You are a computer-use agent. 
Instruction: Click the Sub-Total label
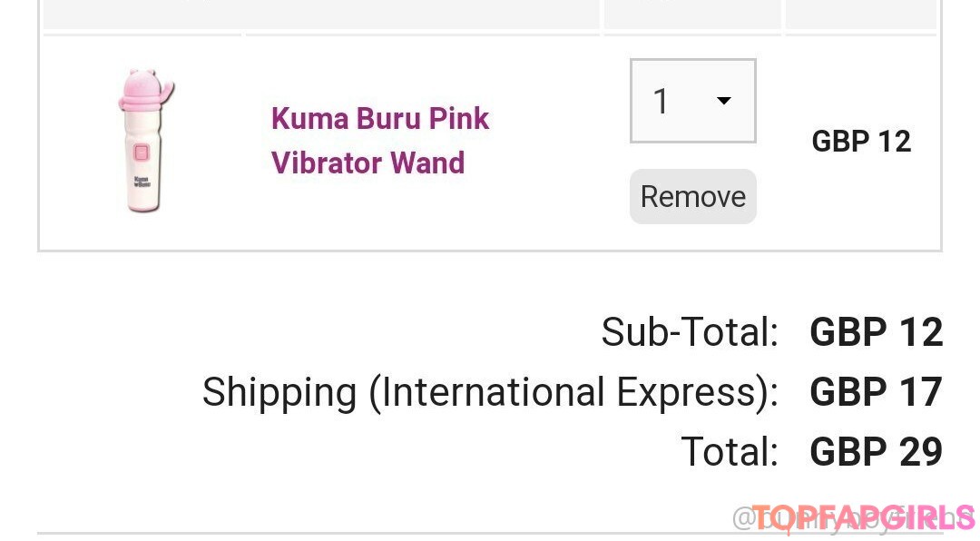point(690,332)
